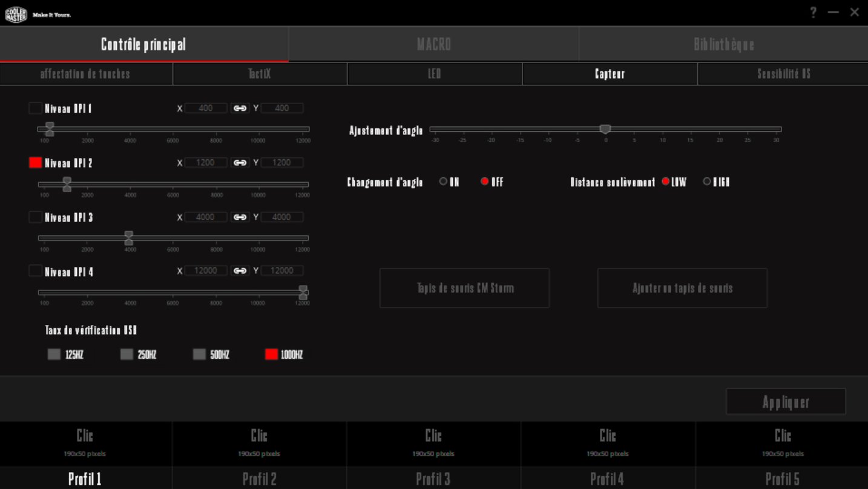Turn Changement d'angle ON
The width and height of the screenshot is (868, 489).
tap(444, 182)
